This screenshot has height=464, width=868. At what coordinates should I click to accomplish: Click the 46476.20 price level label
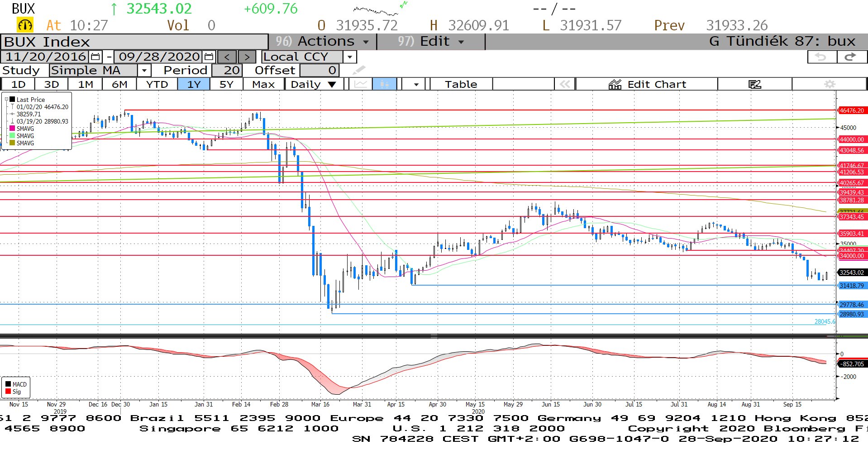pyautogui.click(x=852, y=110)
